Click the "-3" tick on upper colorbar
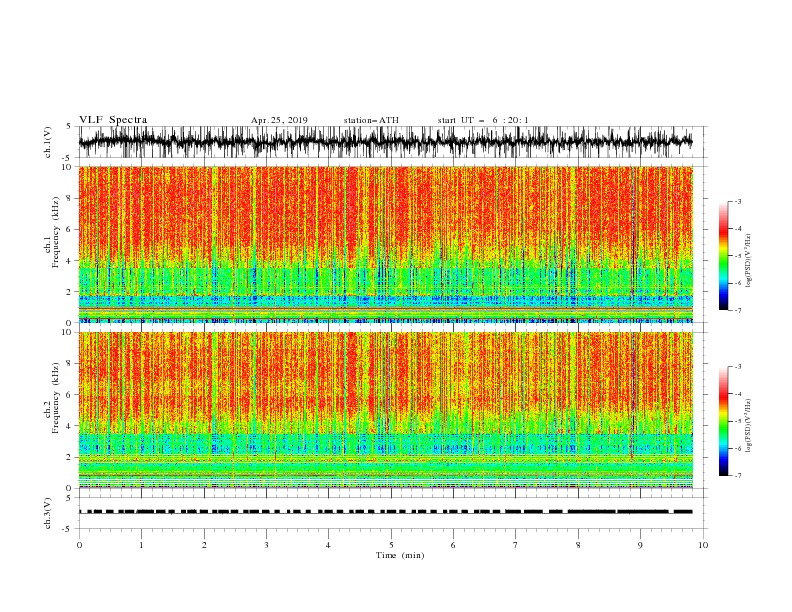The image size is (792, 612). pos(737,201)
